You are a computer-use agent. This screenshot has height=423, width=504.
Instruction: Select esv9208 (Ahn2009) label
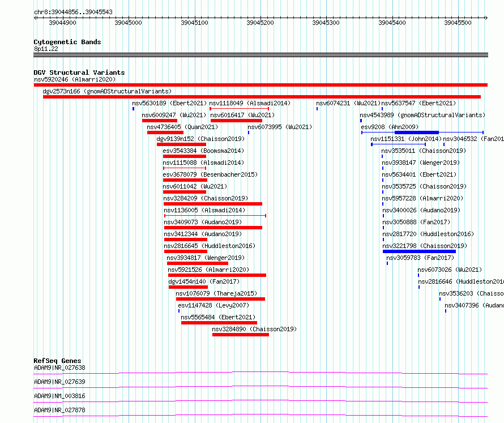390,127
